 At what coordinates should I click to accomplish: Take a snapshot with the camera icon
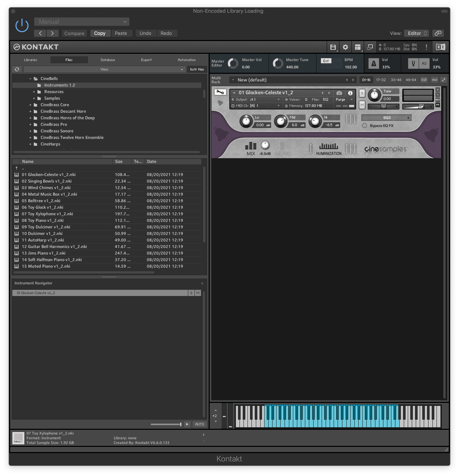(339, 93)
